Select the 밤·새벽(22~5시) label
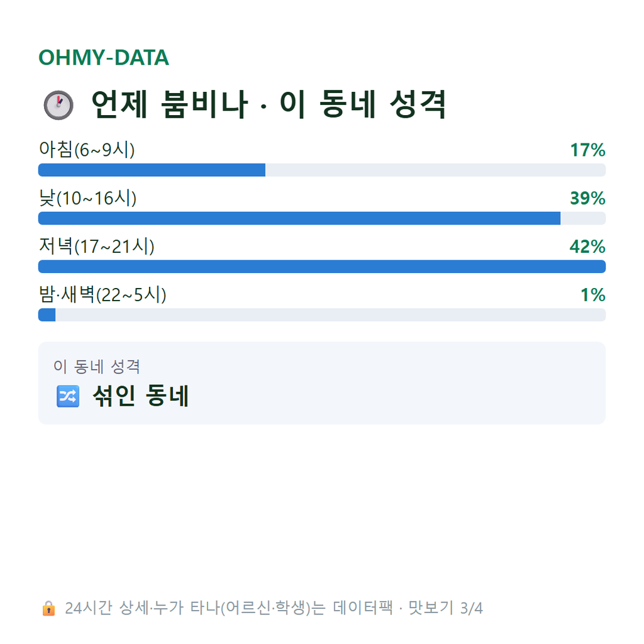 (x=103, y=294)
